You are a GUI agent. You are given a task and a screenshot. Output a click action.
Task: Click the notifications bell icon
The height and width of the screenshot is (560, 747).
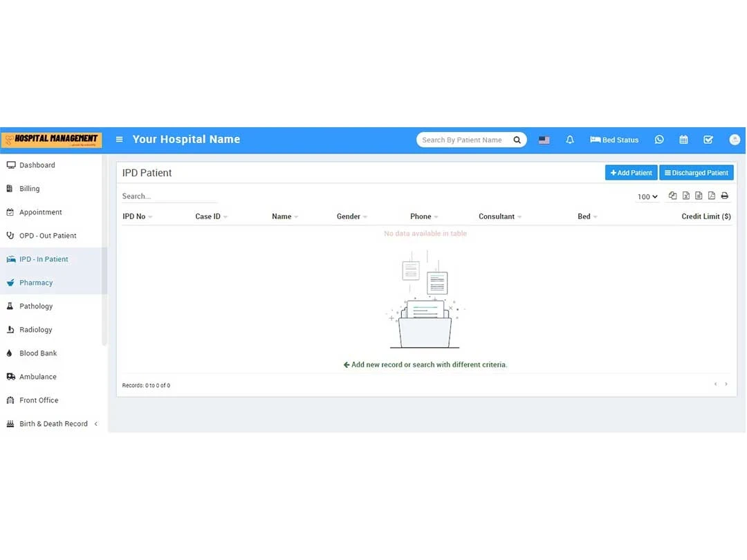570,140
